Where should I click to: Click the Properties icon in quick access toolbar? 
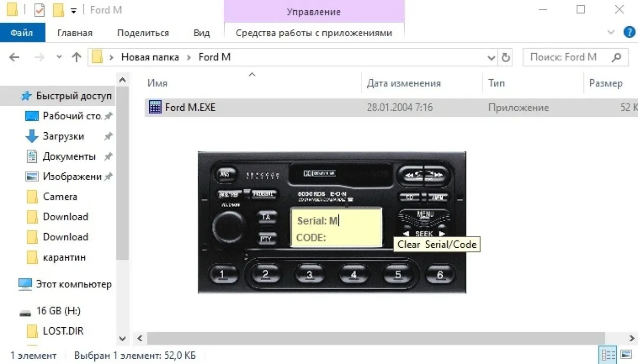40,10
